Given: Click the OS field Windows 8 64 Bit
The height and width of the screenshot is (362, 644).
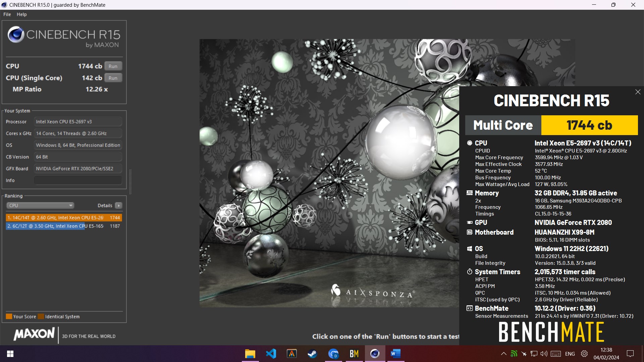Looking at the screenshot, I should click(78, 145).
